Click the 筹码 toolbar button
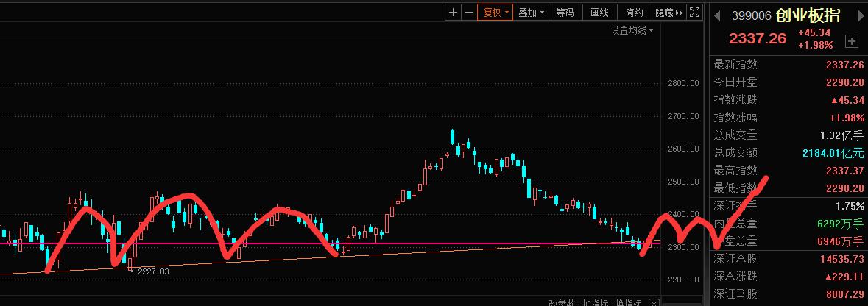 click(565, 13)
